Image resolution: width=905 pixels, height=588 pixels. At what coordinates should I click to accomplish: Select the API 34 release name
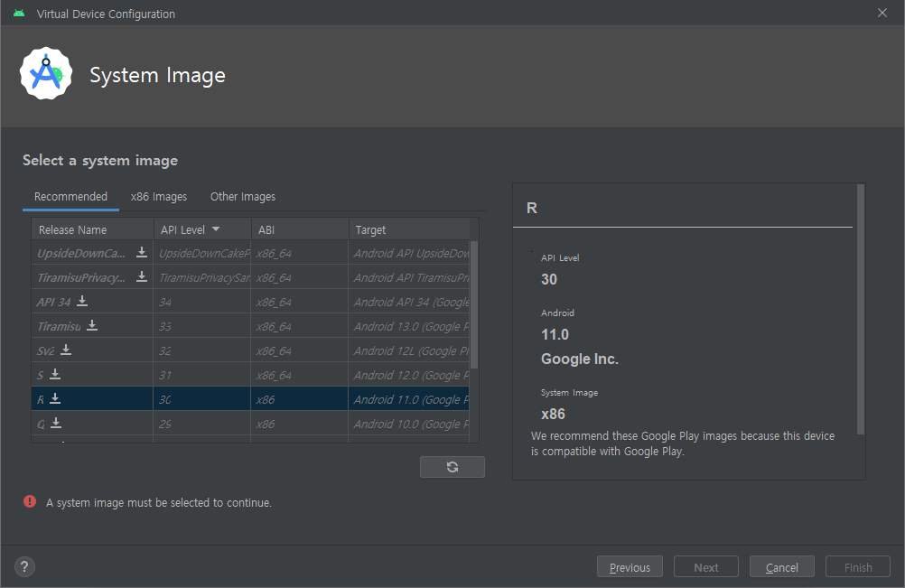[x=53, y=302]
